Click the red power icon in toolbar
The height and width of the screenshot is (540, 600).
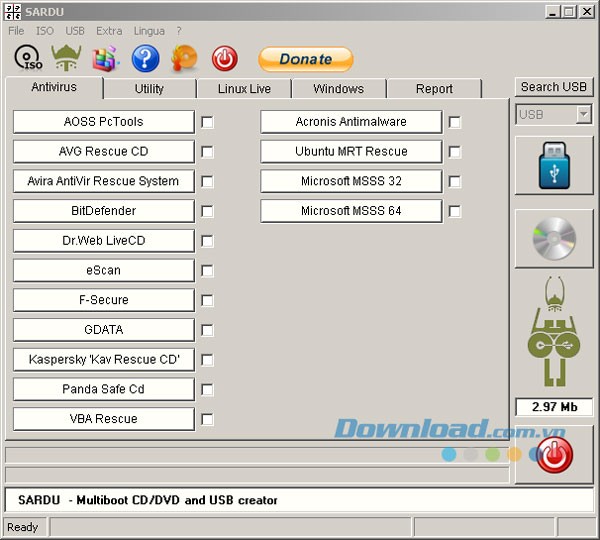click(225, 59)
